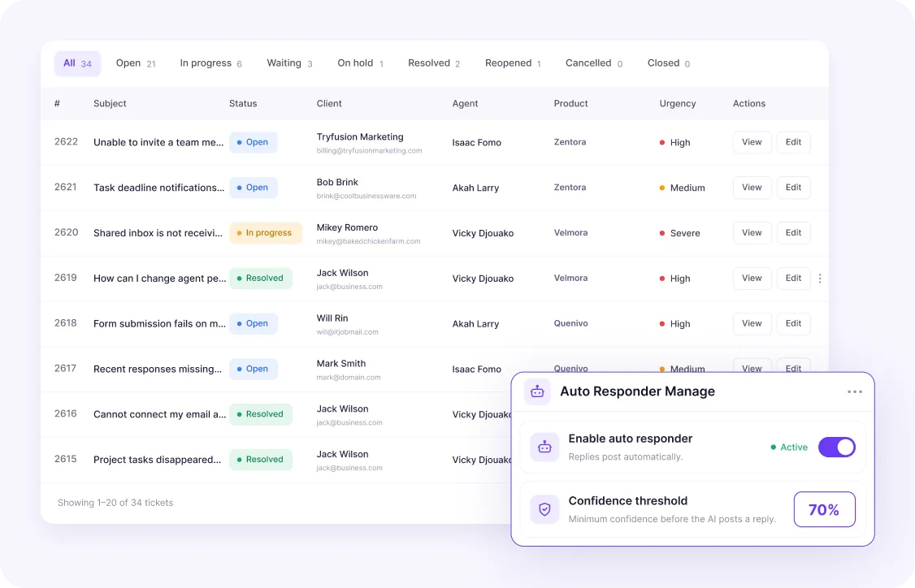
Task: Click subject 'Task deadline notifications...'
Action: click(x=158, y=188)
